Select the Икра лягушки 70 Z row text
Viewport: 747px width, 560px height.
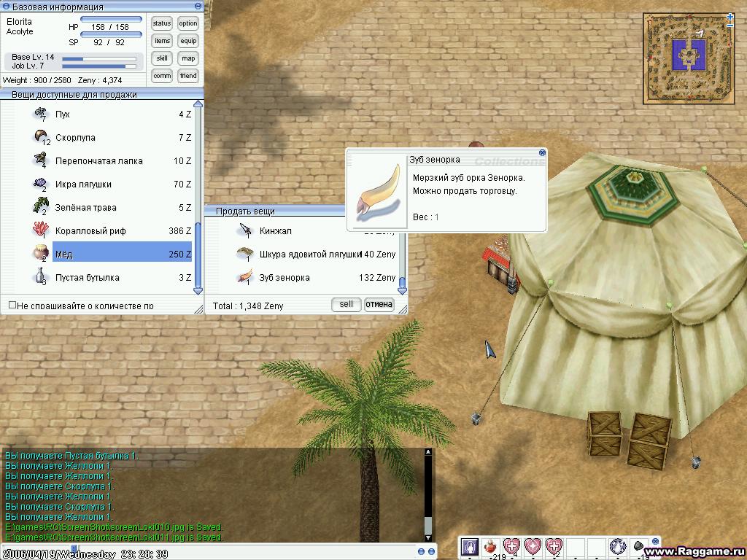tap(123, 184)
